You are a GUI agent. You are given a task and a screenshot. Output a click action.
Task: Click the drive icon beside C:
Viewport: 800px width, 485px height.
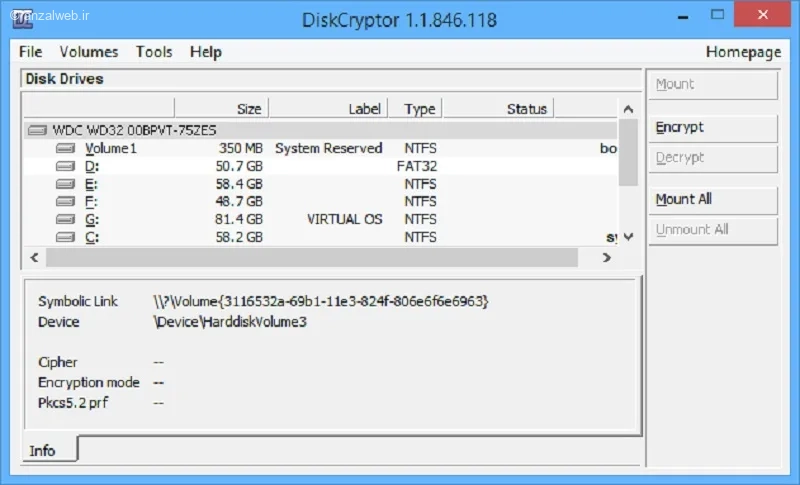coord(65,237)
